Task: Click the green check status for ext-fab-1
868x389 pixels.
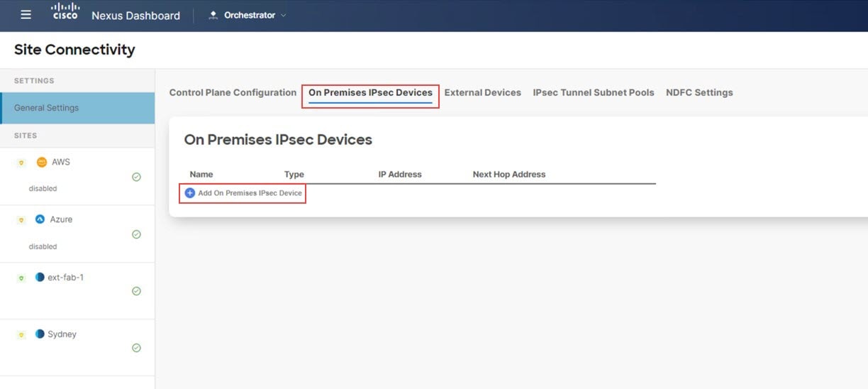Action: tap(136, 291)
